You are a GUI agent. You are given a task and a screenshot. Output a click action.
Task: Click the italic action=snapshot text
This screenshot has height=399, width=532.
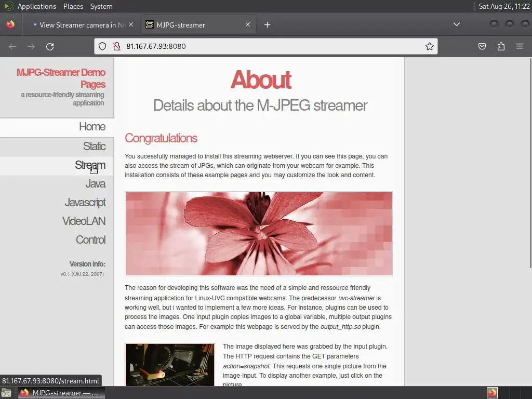click(x=246, y=366)
